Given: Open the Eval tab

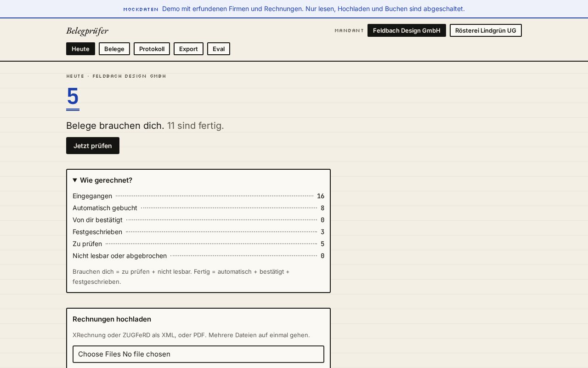Looking at the screenshot, I should click(219, 49).
